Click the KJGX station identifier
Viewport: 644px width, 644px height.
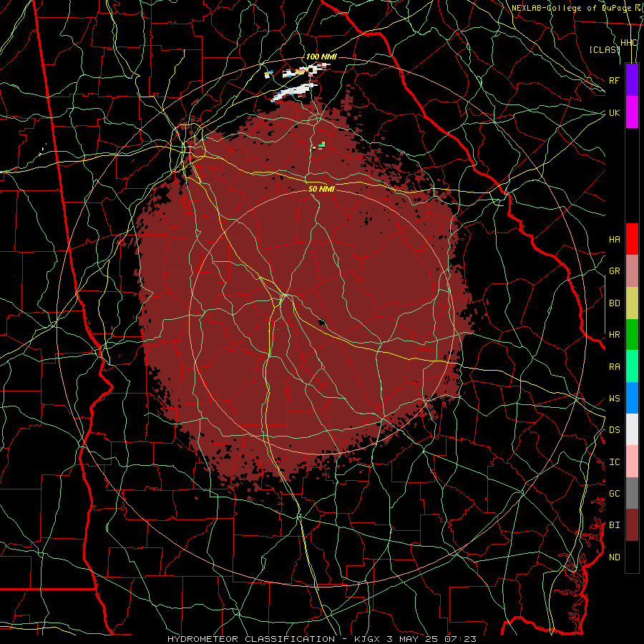[367, 639]
